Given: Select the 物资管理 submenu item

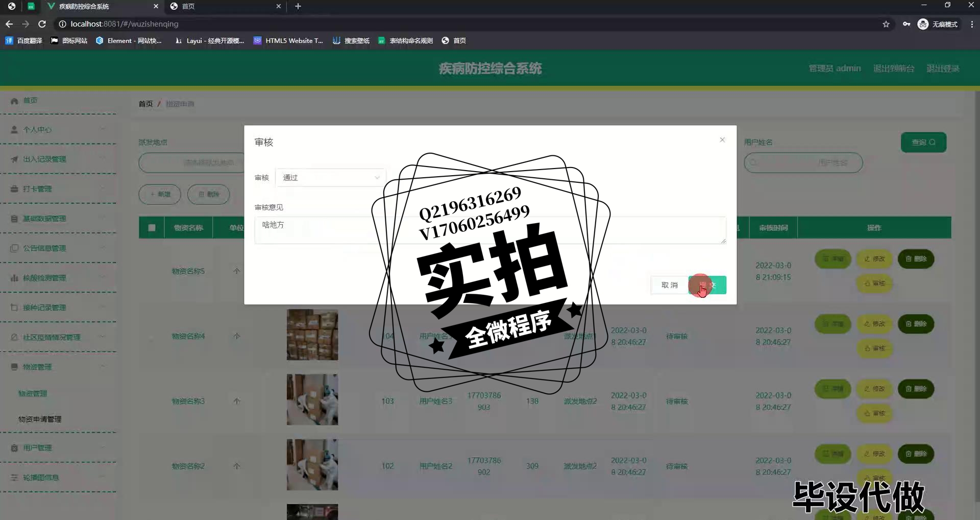Looking at the screenshot, I should point(33,393).
